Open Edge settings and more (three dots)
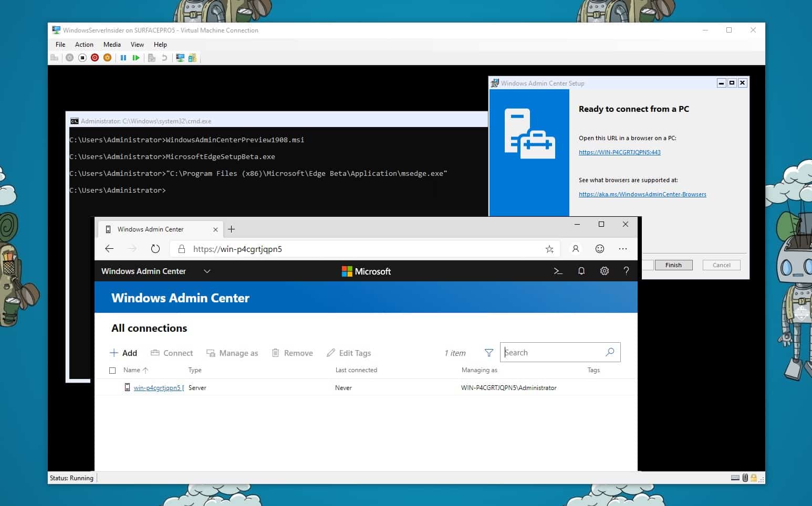 pyautogui.click(x=623, y=249)
